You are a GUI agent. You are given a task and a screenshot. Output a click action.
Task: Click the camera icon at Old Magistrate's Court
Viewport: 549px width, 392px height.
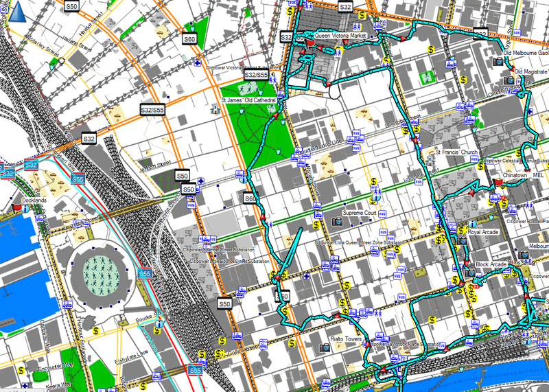tap(509, 80)
